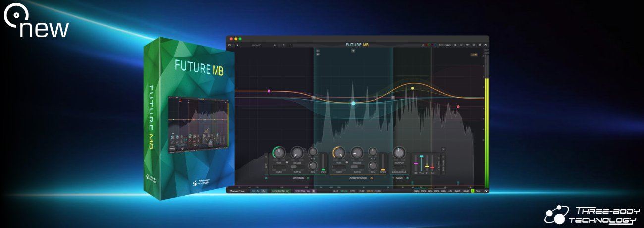Toggle the Compressor section power button
The image size is (644, 228).
click(372, 178)
